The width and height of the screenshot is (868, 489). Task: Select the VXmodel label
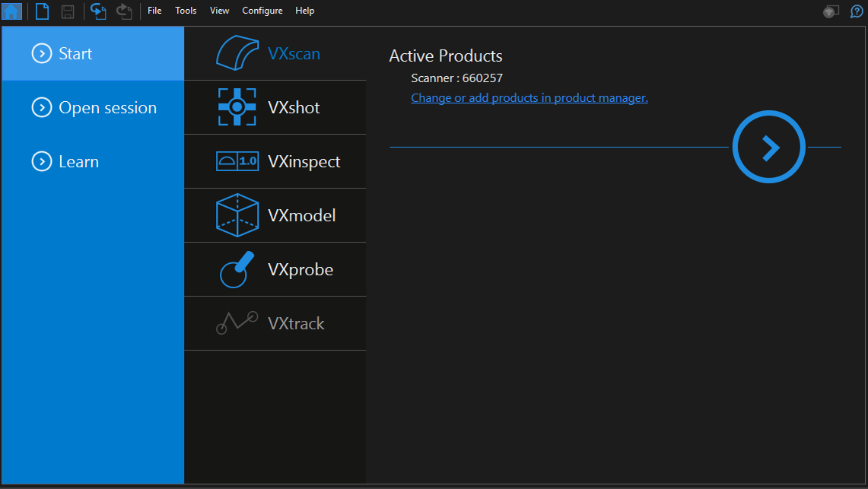[x=302, y=215]
